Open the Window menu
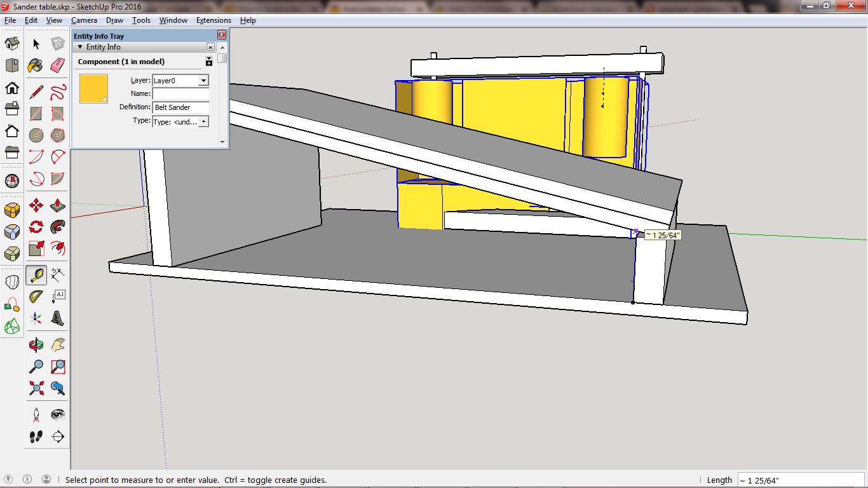This screenshot has height=488, width=868. (x=173, y=20)
